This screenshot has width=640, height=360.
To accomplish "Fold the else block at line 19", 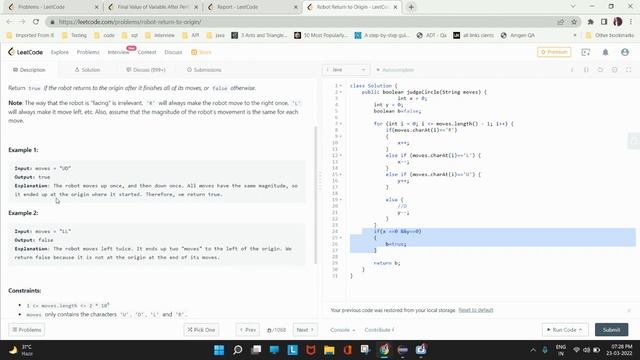I will [x=341, y=200].
